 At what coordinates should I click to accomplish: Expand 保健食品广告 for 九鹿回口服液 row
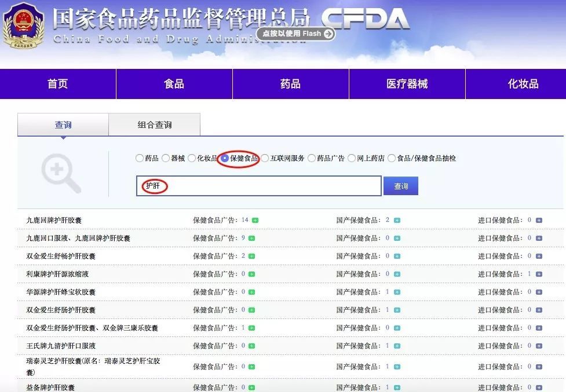click(x=252, y=239)
